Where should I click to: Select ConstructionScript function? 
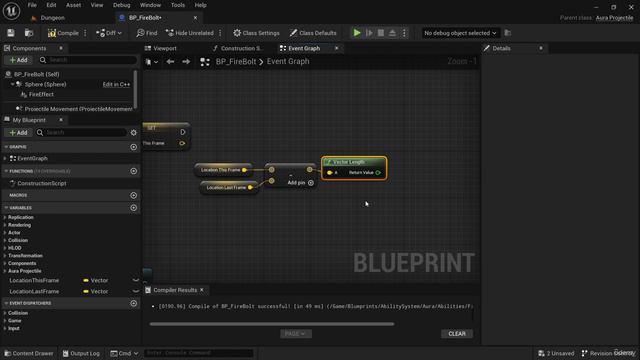click(42, 184)
